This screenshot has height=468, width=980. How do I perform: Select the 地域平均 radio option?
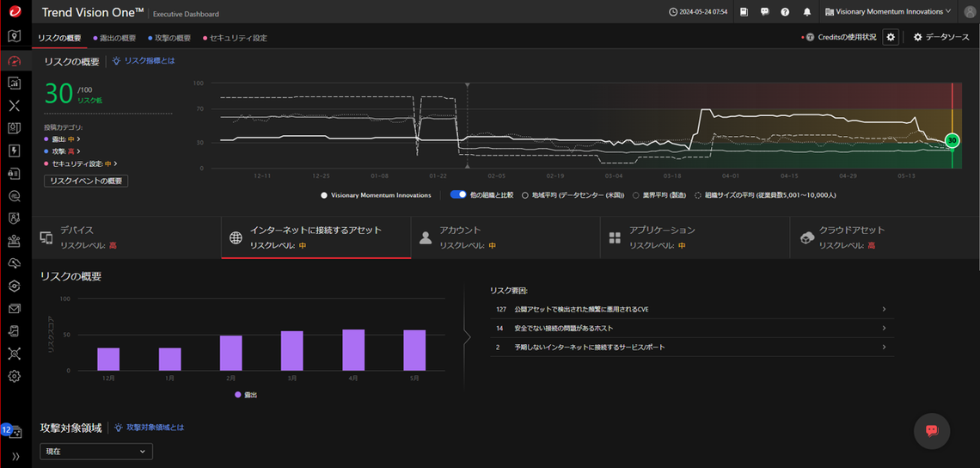pos(525,195)
